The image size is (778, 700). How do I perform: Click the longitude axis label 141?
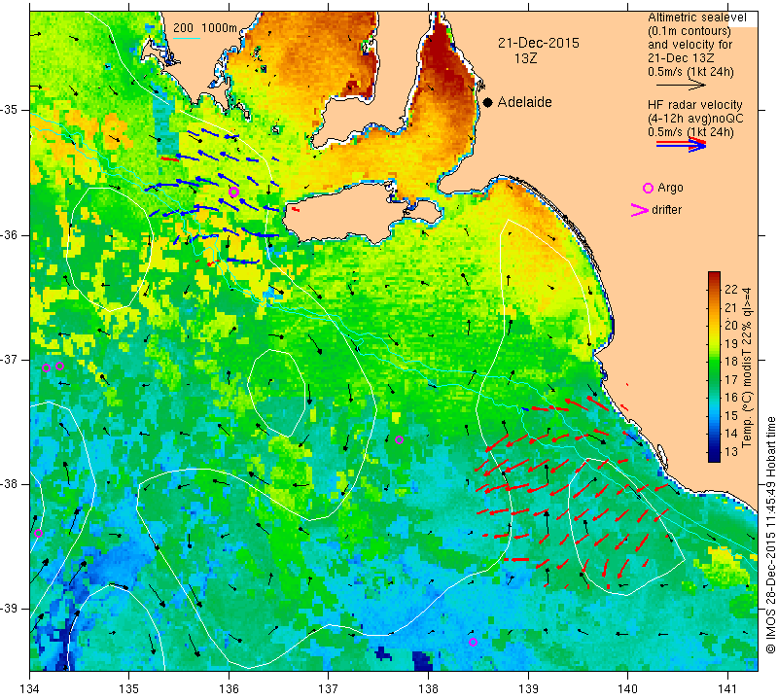tap(727, 689)
